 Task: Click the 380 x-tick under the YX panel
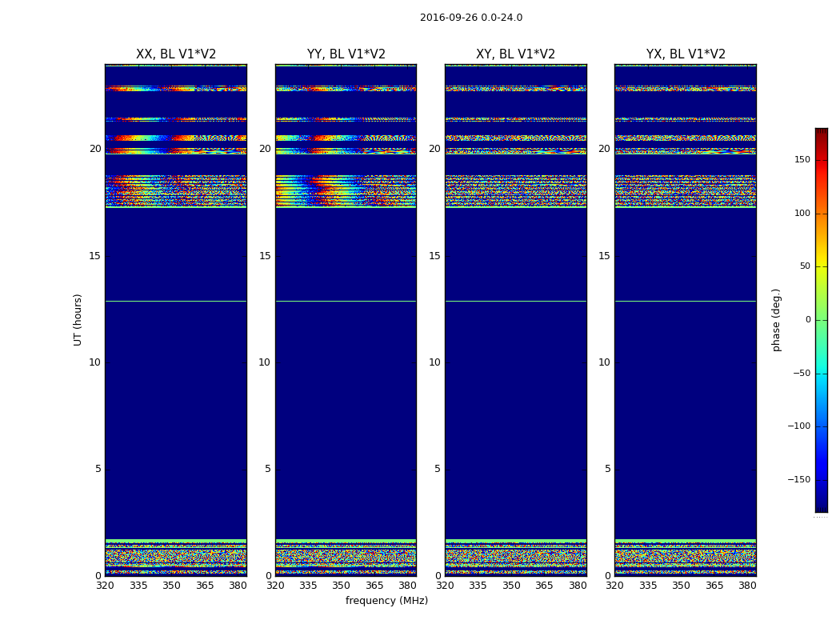(747, 586)
